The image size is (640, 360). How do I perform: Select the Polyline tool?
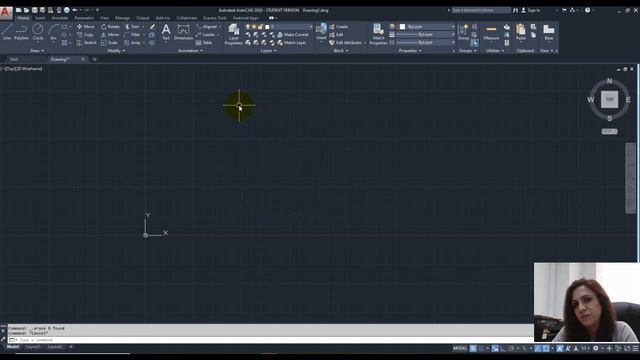point(21,32)
